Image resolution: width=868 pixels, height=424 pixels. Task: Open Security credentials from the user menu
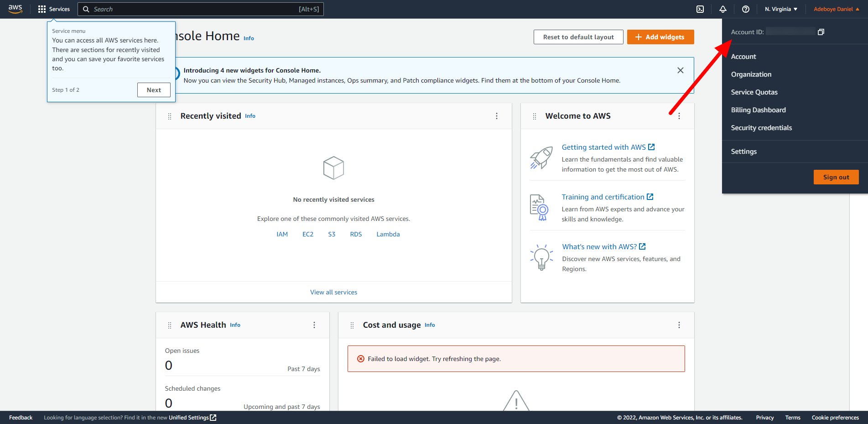761,128
